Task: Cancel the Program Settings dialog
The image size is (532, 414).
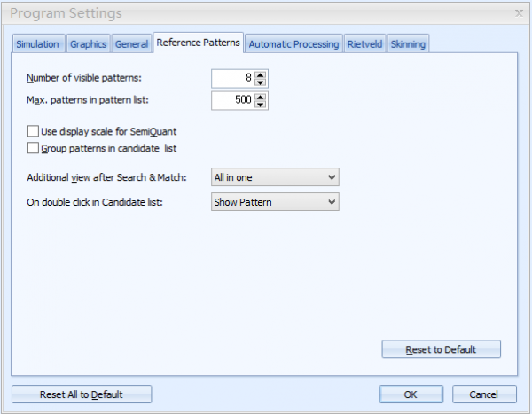Action: pos(484,394)
